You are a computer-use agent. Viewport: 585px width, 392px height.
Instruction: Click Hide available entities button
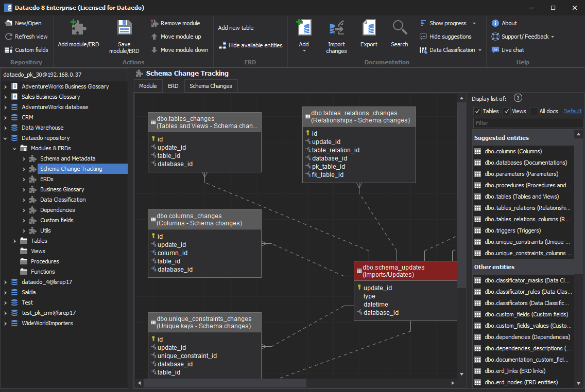point(251,45)
